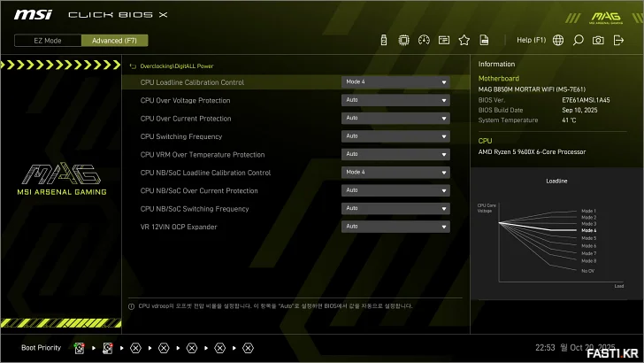Select the CPU Over Voltage Protection label
644x363 pixels.
(185, 101)
